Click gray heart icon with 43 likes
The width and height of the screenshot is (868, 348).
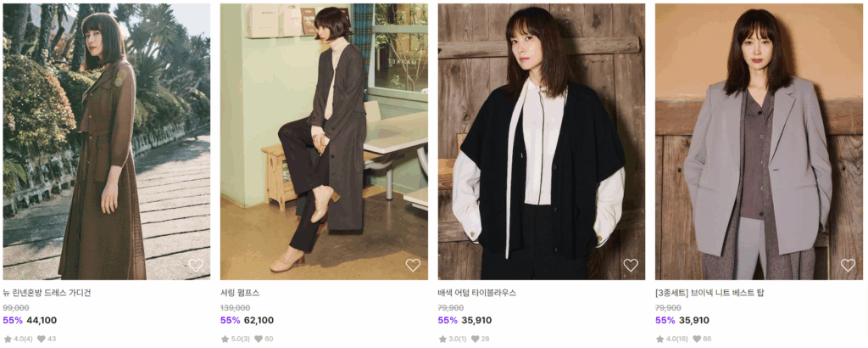pyautogui.click(x=41, y=339)
